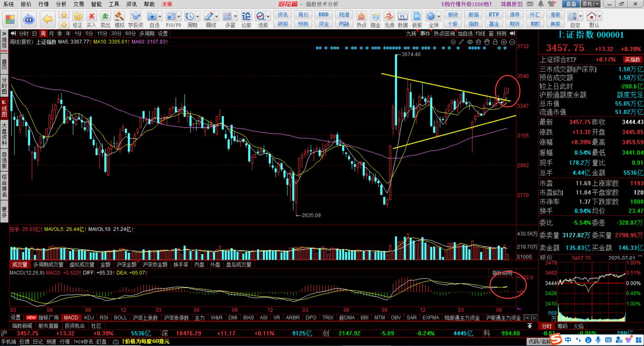Click the back arrow toolbar icon
The height and width of the screenshot is (346, 644).
coord(47,19)
